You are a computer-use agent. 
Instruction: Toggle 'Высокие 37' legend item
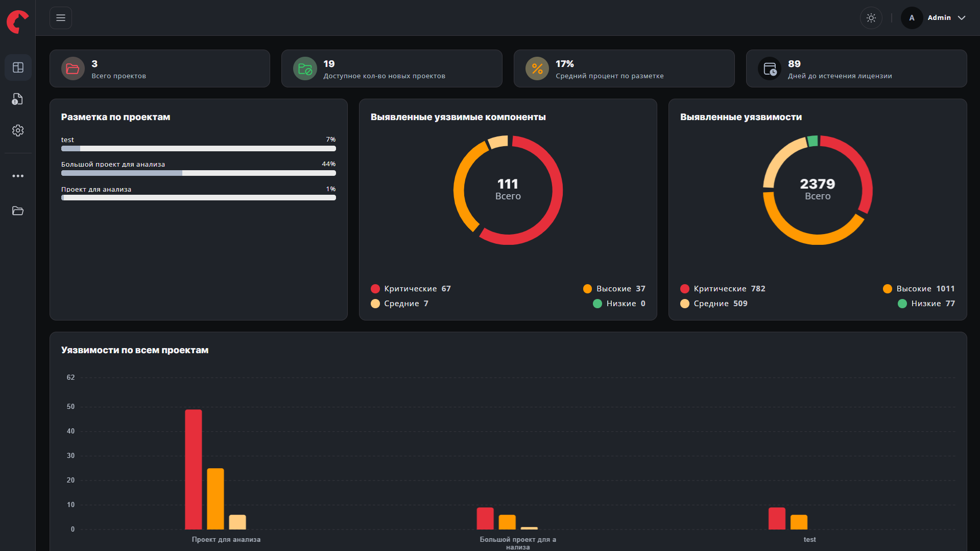(x=614, y=289)
